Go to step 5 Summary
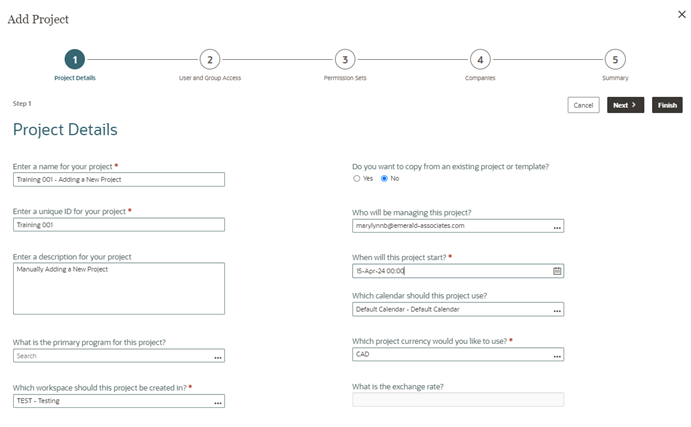 tap(615, 60)
